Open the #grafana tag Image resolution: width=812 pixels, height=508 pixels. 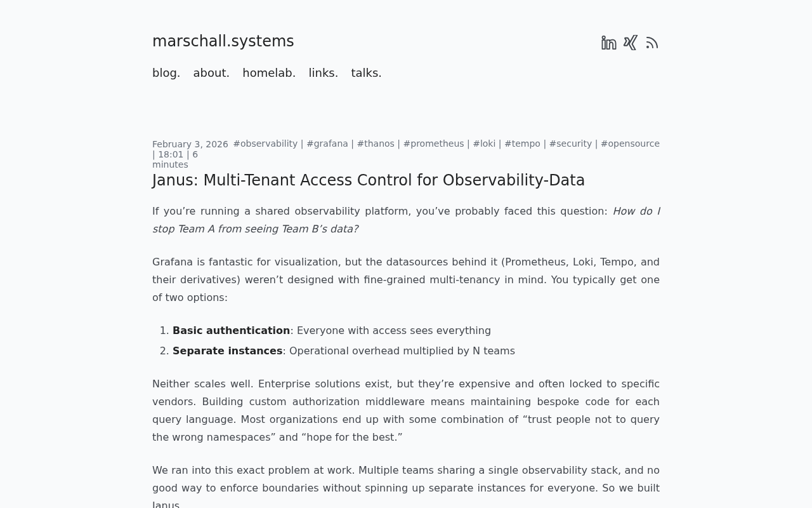point(327,144)
